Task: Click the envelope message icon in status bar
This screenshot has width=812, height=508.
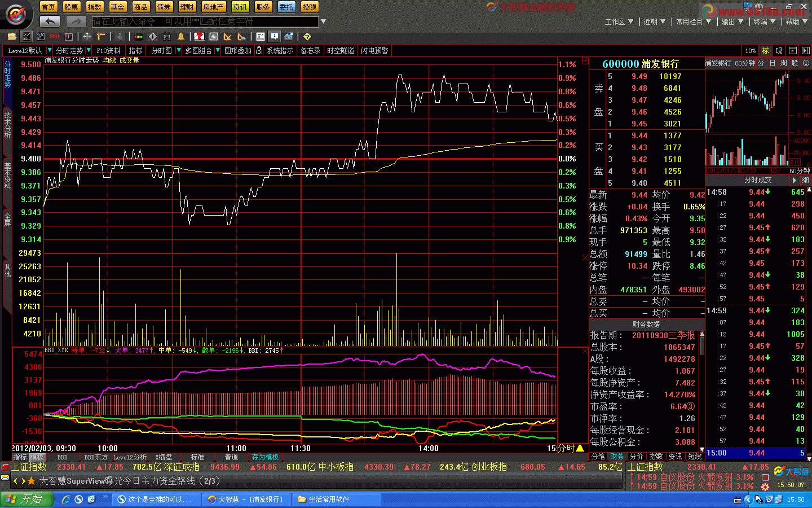Action: pyautogui.click(x=5, y=478)
